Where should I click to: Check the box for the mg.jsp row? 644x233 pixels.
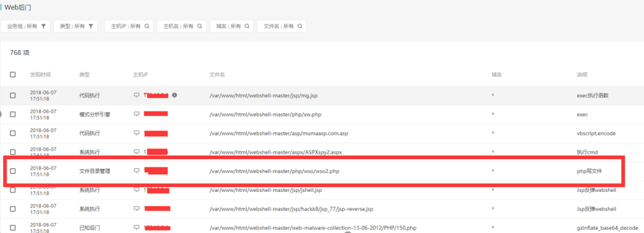pyautogui.click(x=13, y=95)
